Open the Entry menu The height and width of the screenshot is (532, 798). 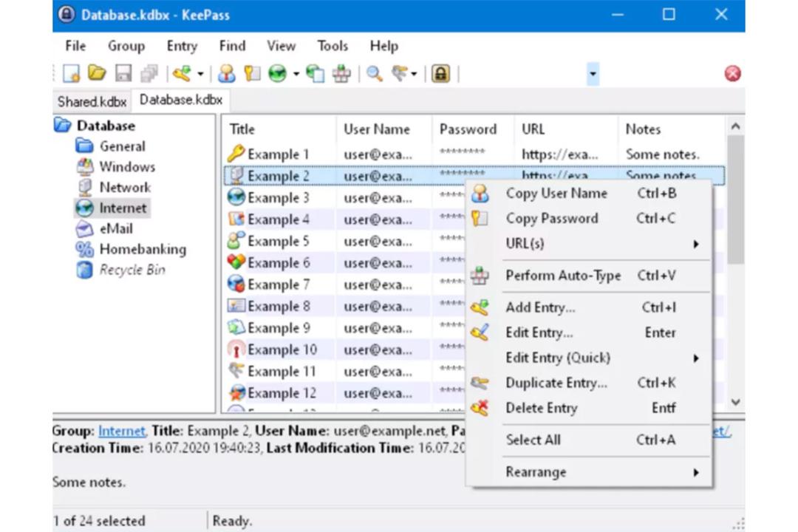pyautogui.click(x=182, y=46)
